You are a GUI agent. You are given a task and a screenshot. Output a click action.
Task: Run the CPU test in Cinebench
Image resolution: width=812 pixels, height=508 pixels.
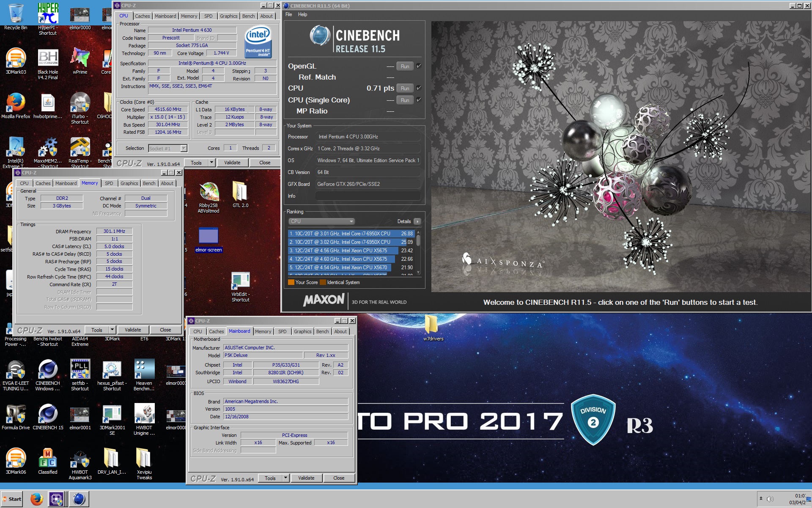[405, 88]
